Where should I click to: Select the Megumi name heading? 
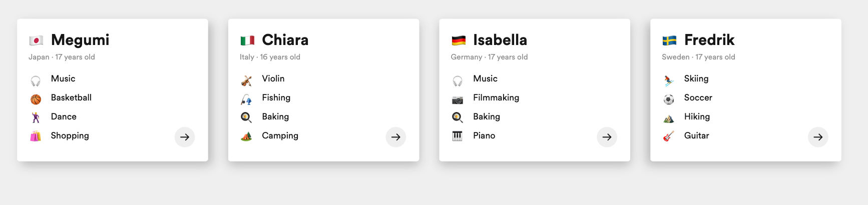click(80, 40)
